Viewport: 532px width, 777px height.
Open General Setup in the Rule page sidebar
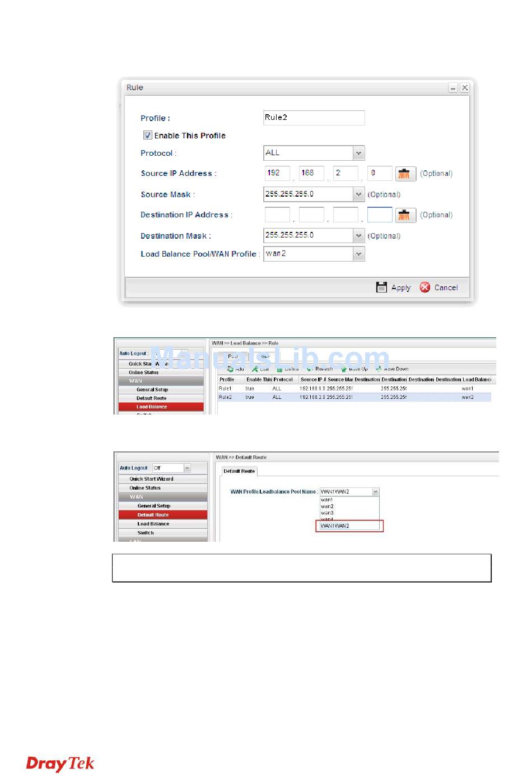[x=161, y=389]
